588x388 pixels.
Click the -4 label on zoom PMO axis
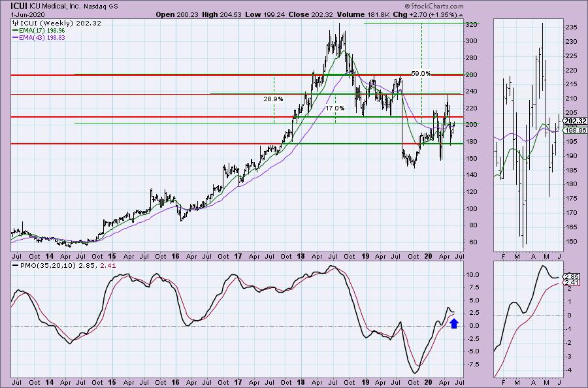tap(568, 370)
